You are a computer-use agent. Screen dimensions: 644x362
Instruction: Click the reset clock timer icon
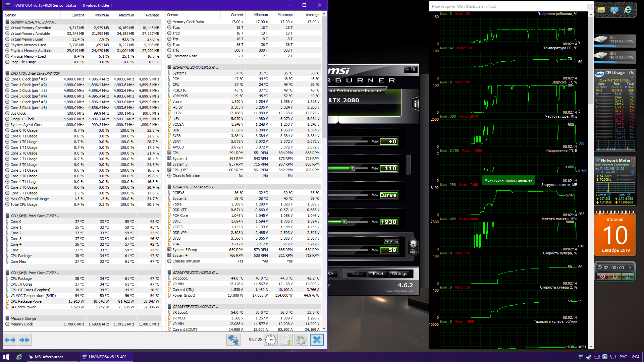[x=270, y=340]
